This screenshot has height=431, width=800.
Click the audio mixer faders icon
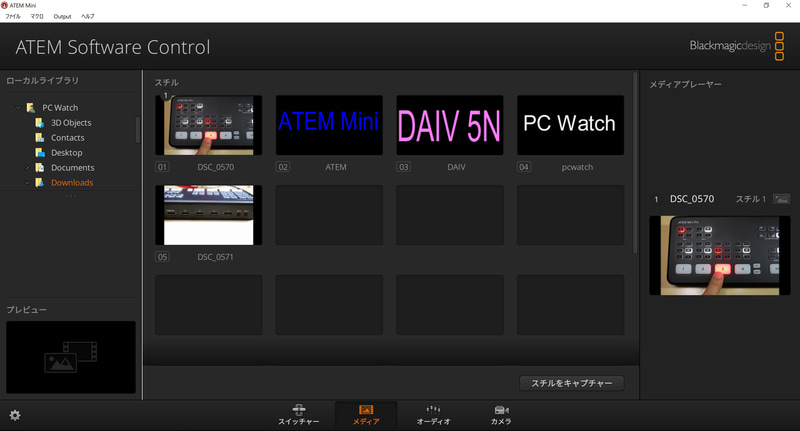click(x=433, y=410)
